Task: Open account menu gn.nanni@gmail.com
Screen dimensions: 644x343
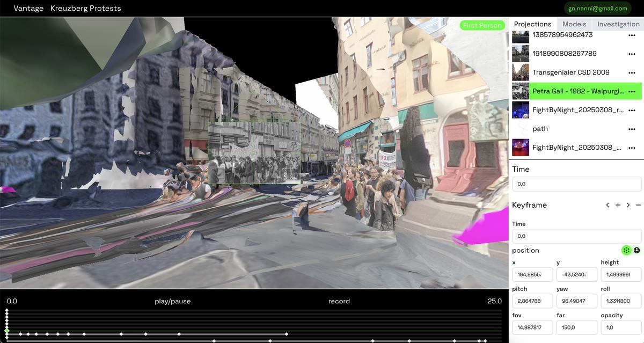Action: point(597,8)
